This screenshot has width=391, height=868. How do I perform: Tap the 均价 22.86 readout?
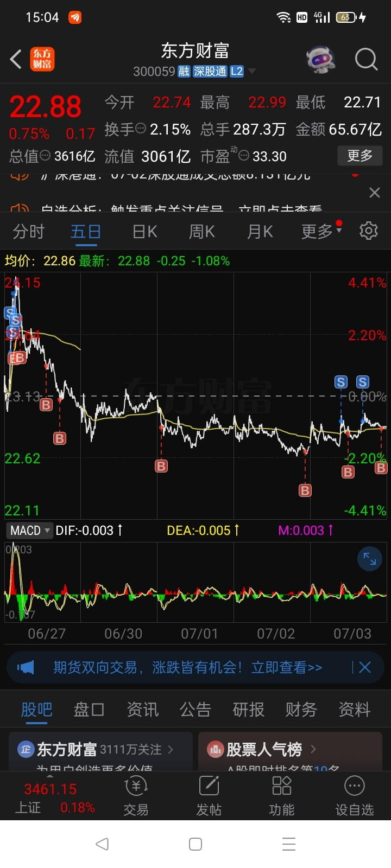click(40, 261)
